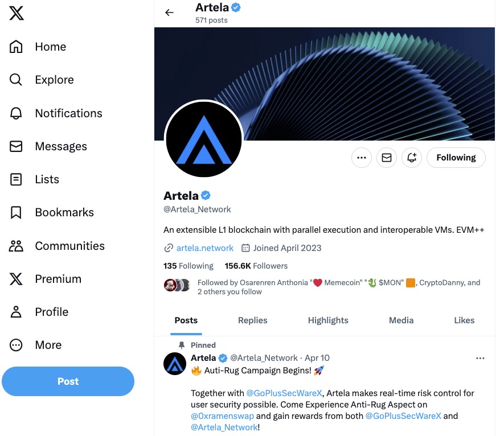This screenshot has height=436, width=504.
Task: Turn on post notifications for Artela
Action: tap(412, 158)
